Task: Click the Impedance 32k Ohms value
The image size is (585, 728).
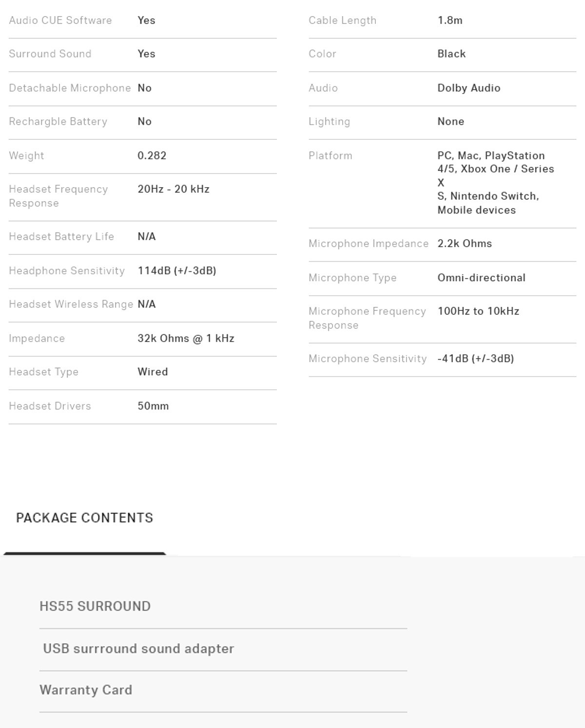Action: (x=186, y=338)
